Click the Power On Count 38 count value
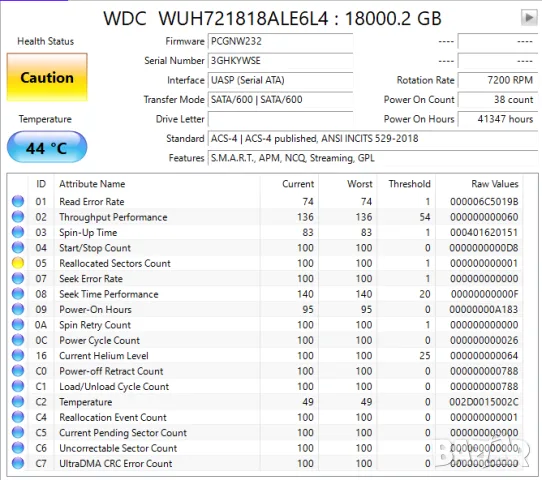Viewport: 542px width, 480px height. (x=498, y=100)
